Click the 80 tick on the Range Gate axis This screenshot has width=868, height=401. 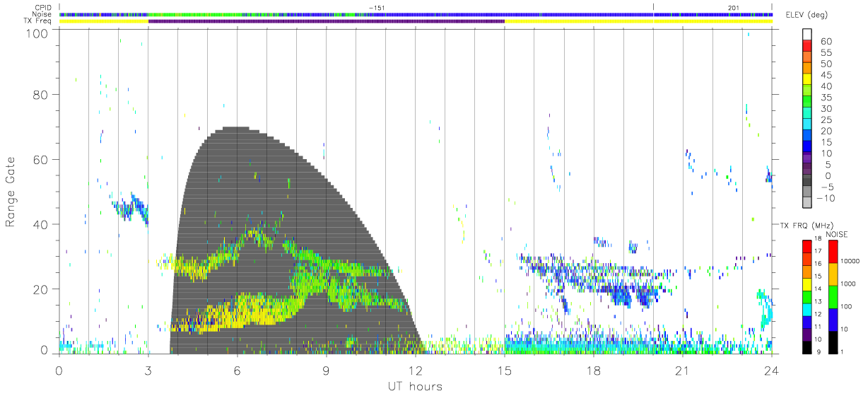point(40,95)
